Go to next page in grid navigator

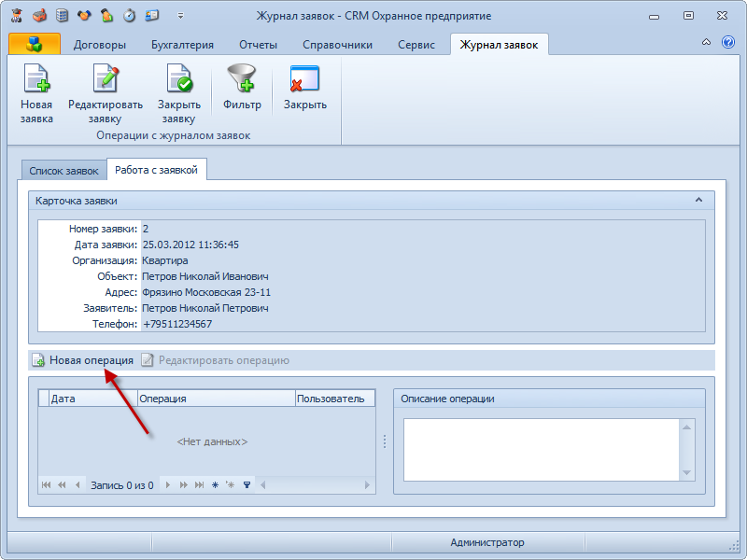(x=183, y=484)
